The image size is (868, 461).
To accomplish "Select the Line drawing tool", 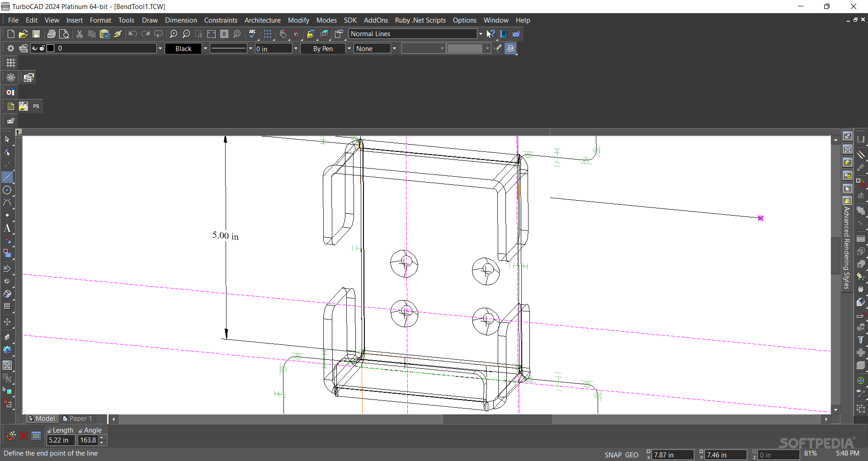I will [x=7, y=177].
